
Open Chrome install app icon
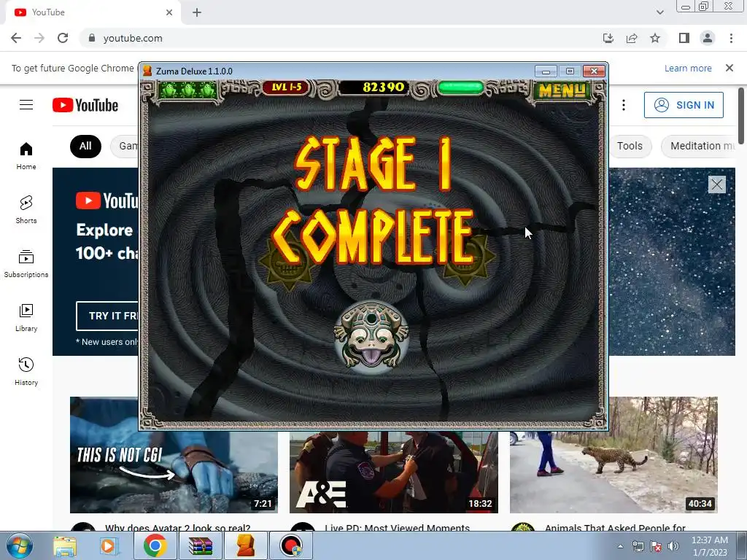click(608, 38)
